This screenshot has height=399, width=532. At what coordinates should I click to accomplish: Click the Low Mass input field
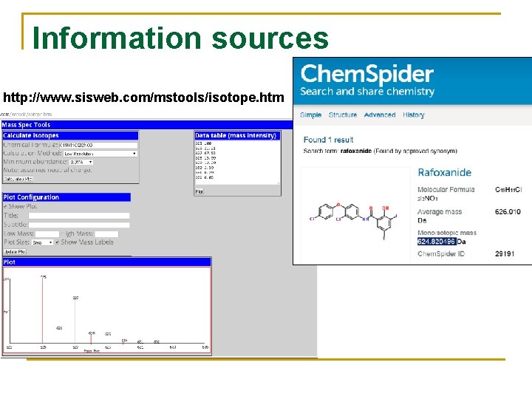pyautogui.click(x=47, y=233)
